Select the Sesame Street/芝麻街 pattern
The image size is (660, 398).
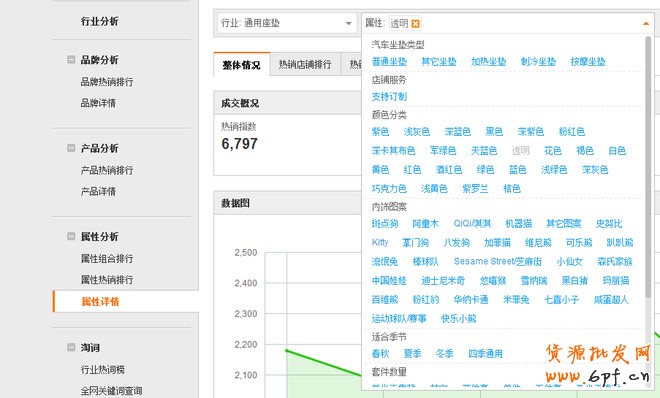(x=498, y=261)
